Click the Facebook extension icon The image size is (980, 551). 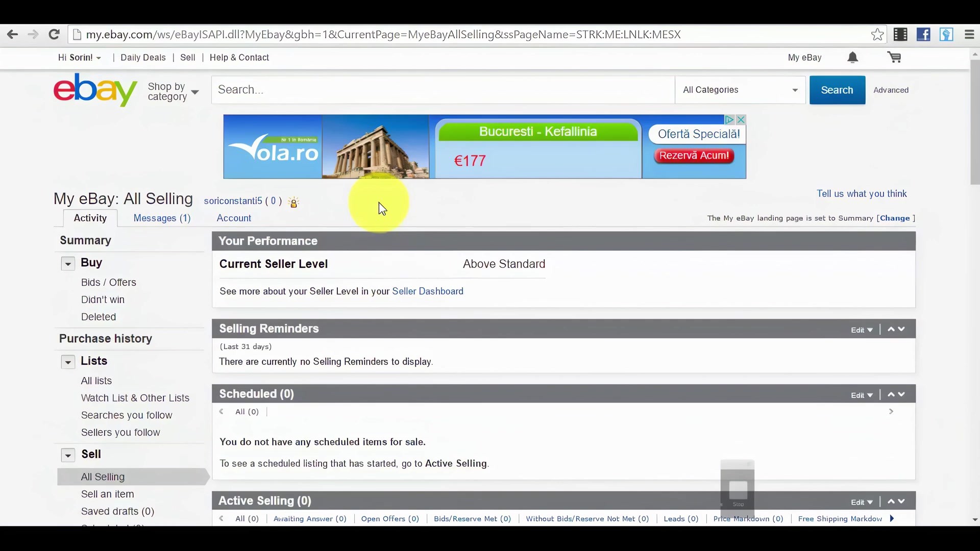923,35
